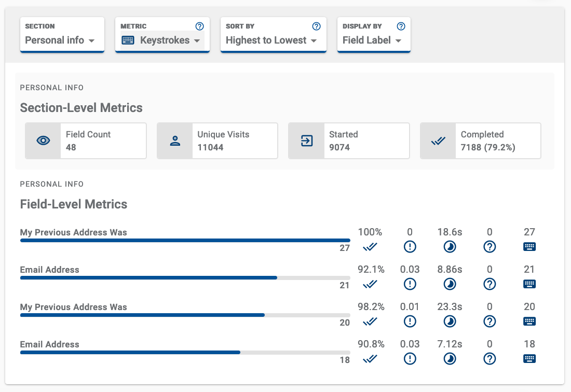The width and height of the screenshot is (571, 392).
Task: Click the error alert icon in the 100% row
Action: tap(410, 247)
